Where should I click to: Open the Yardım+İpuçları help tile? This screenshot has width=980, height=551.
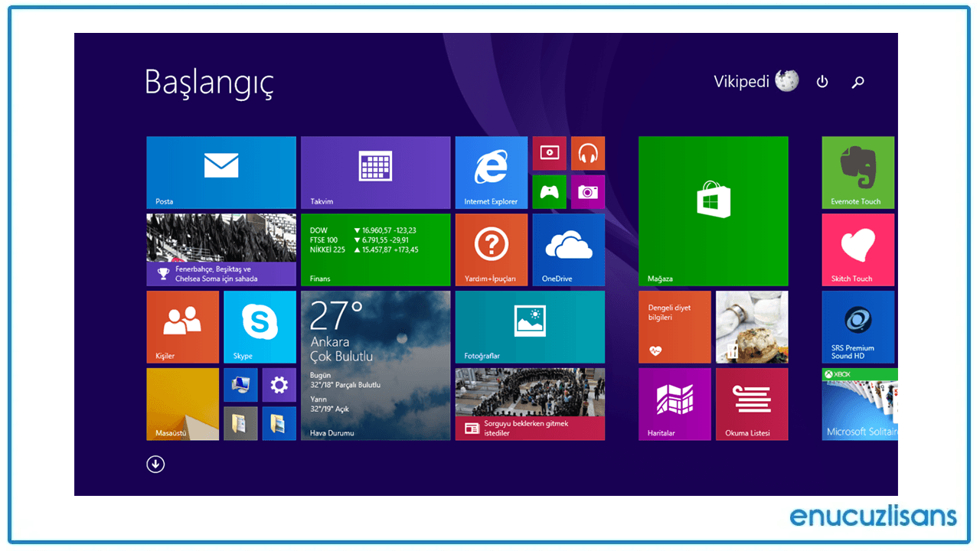492,250
